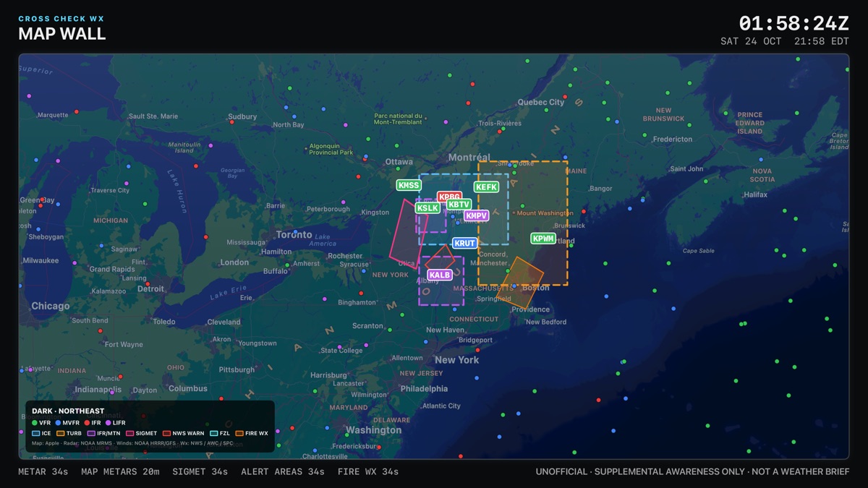Click the Buffalo city label

click(275, 271)
